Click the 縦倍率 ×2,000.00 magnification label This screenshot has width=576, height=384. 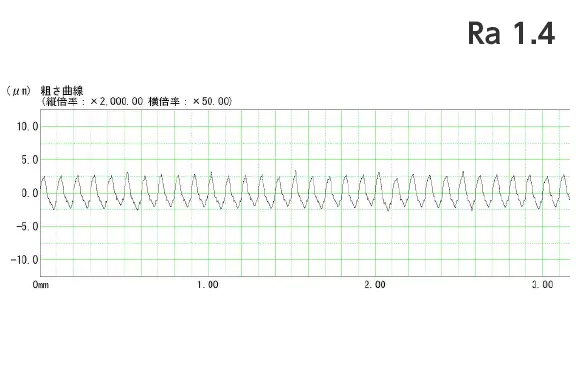tap(93, 101)
